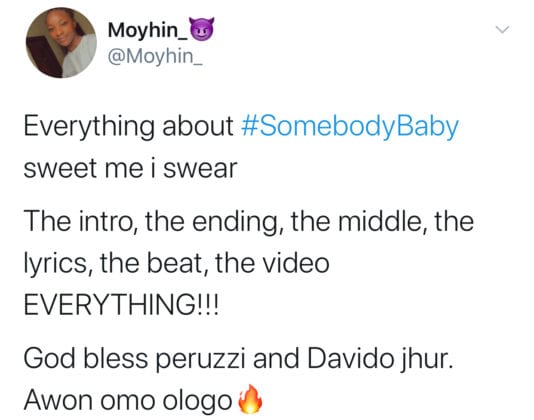Click the 'EVERYTHING!!!' text line
The image size is (534, 420).
(x=121, y=304)
